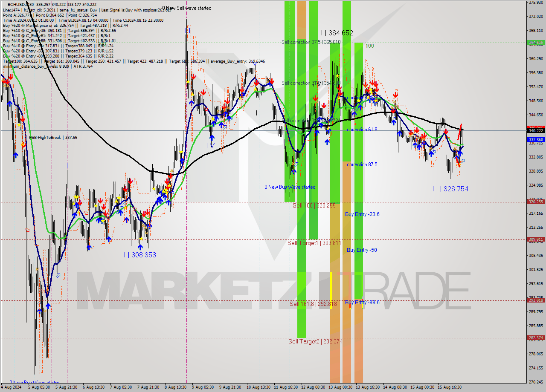Click the 'FSB-HighToBreak | 337.56' label
Viewport: 546px width, 392px height.
(53, 138)
